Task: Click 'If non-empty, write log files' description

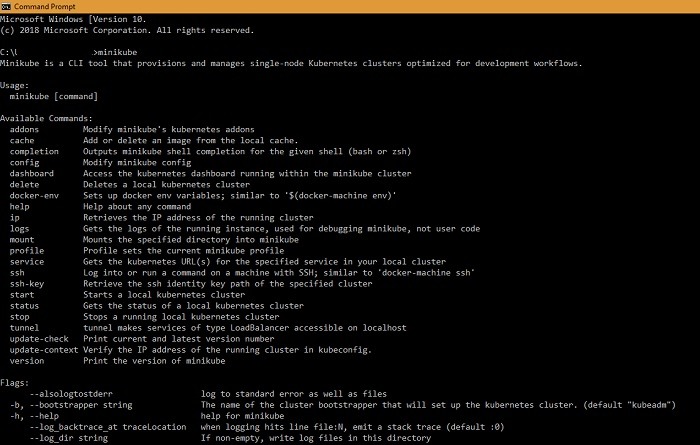Action: pyautogui.click(x=316, y=438)
